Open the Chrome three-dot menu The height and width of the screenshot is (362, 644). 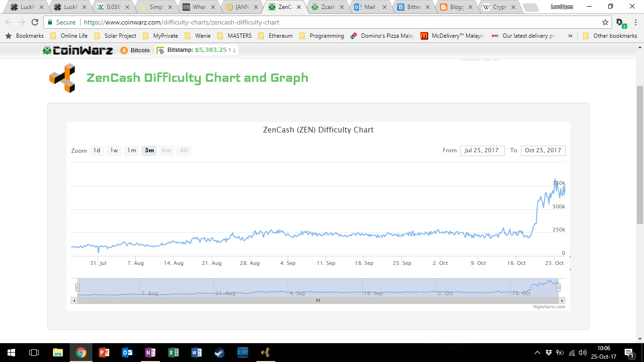(x=636, y=22)
